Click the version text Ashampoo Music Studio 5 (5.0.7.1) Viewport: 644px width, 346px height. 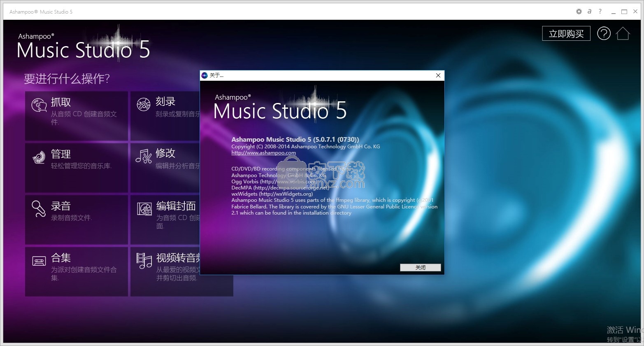pyautogui.click(x=295, y=140)
